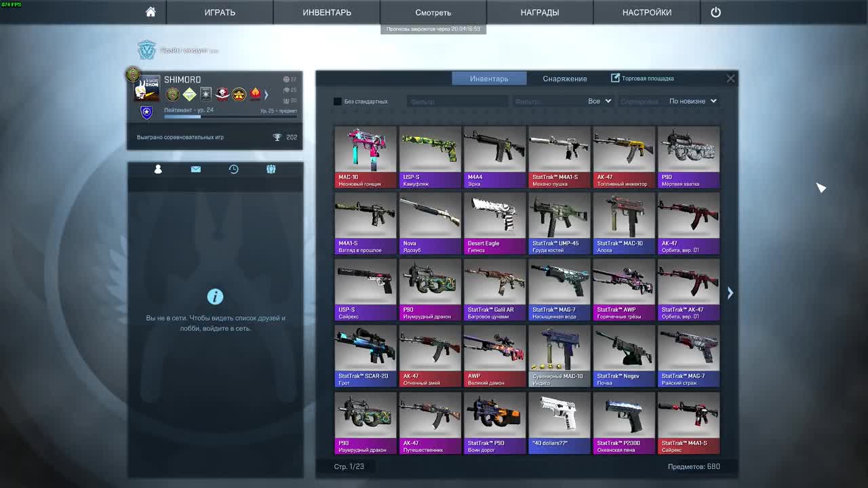868x488 pixels.
Task: Select the Desert Eagle Гипноз item
Action: (494, 224)
